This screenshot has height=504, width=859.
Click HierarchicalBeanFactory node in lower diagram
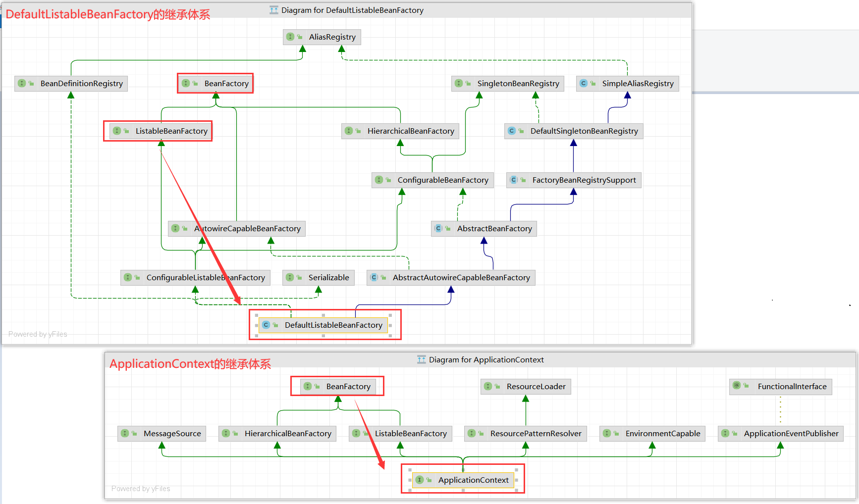(x=277, y=434)
